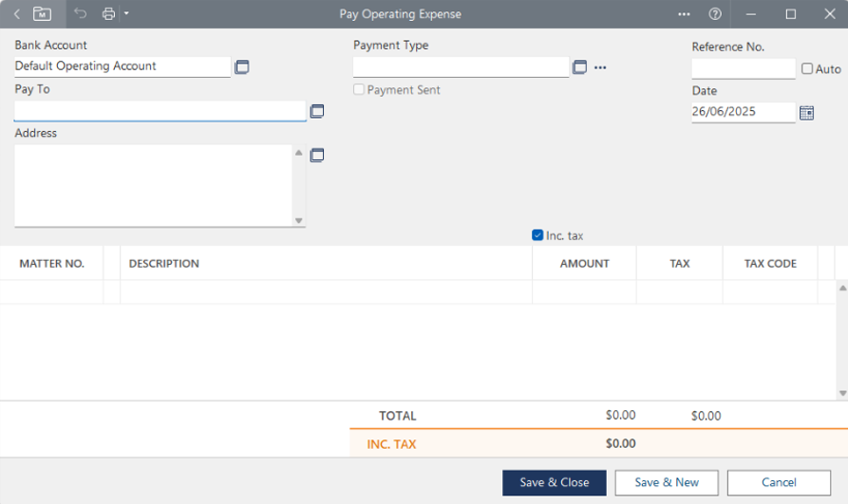Click the back arrow in title bar
The image size is (848, 504).
(x=17, y=14)
